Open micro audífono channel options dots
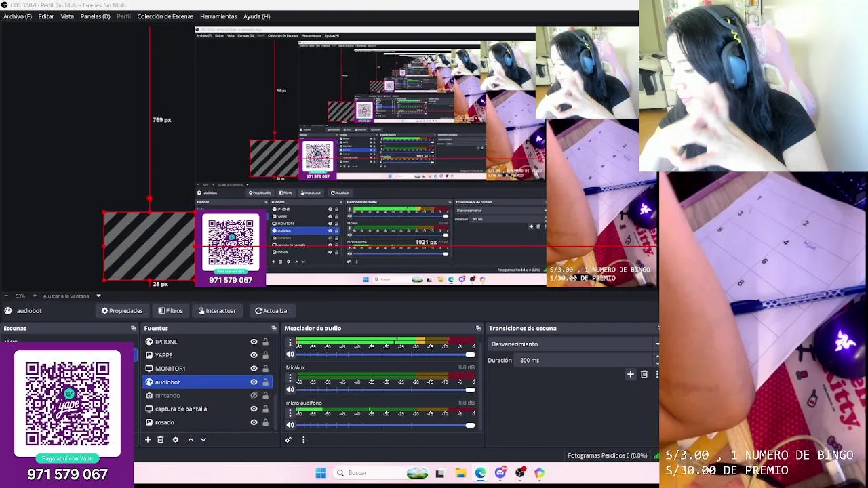868x488 pixels. click(x=290, y=413)
